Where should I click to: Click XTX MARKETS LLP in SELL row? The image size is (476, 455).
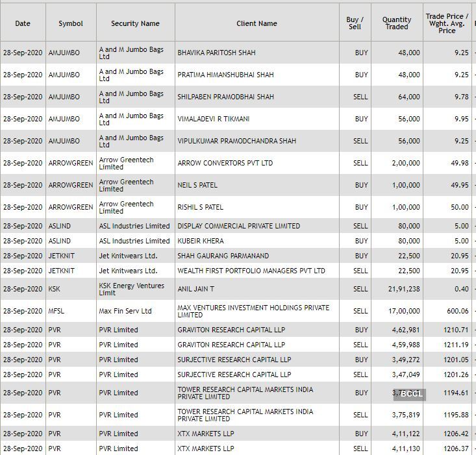point(206,449)
